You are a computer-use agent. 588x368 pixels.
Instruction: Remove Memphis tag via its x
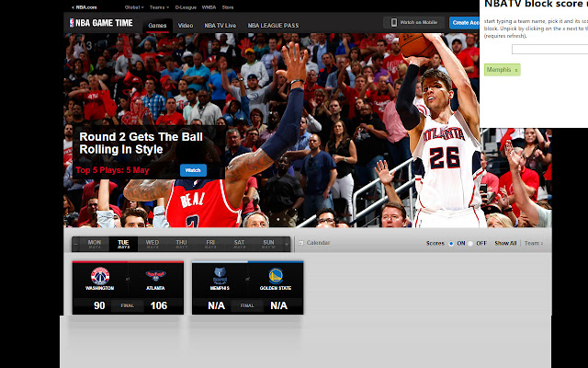pyautogui.click(x=516, y=70)
